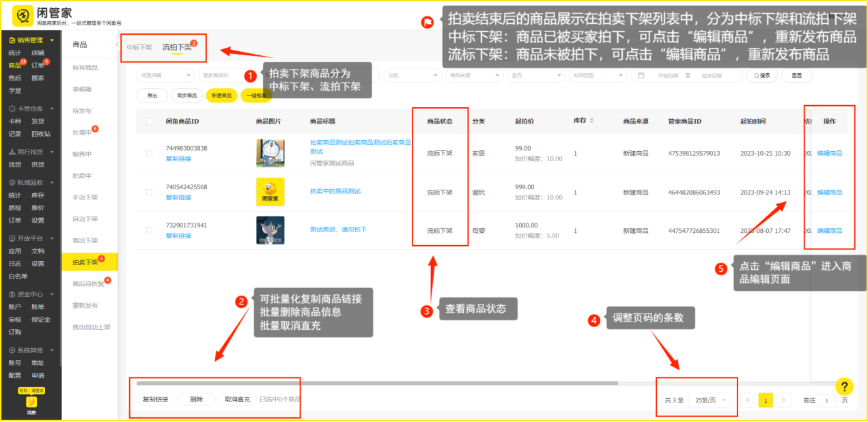
Task: Click the horizontal table scrollbar
Action: (x=376, y=383)
